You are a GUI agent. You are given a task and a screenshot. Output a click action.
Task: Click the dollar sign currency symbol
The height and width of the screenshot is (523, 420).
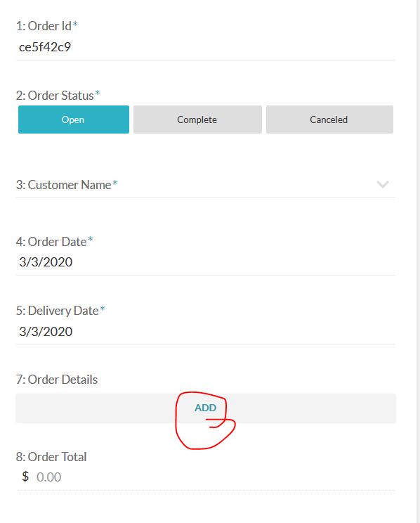tap(25, 477)
